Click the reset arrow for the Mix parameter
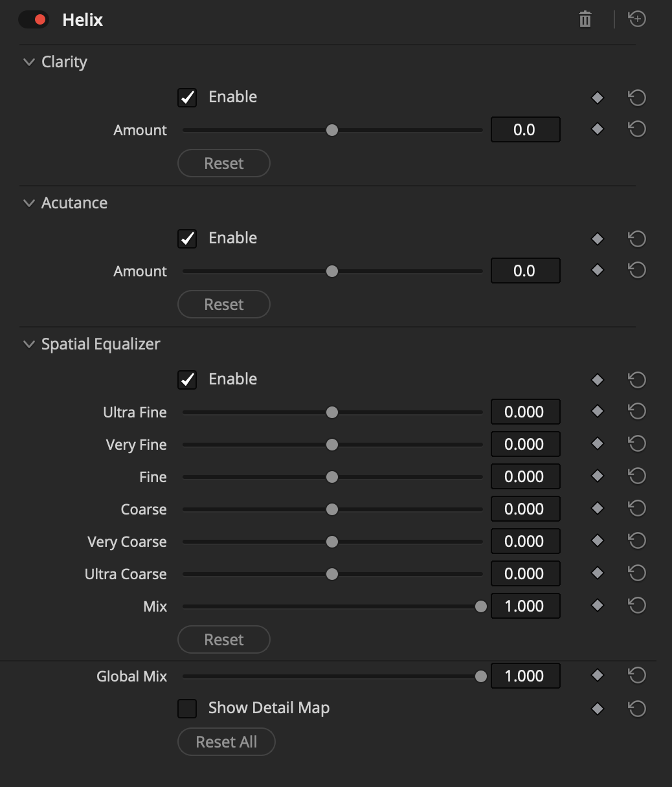Viewport: 672px width, 787px height. [x=636, y=605]
